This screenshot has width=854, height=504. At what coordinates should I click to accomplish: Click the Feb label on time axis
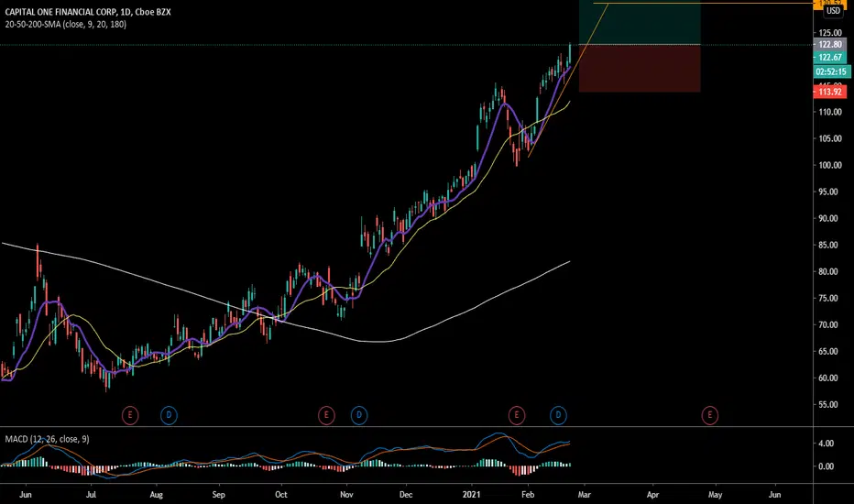528,495
